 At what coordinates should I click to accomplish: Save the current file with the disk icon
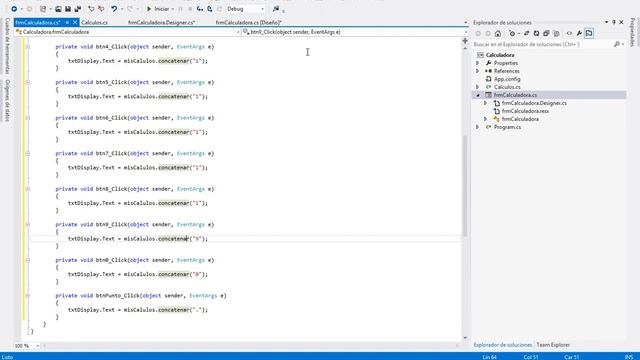tap(68, 9)
